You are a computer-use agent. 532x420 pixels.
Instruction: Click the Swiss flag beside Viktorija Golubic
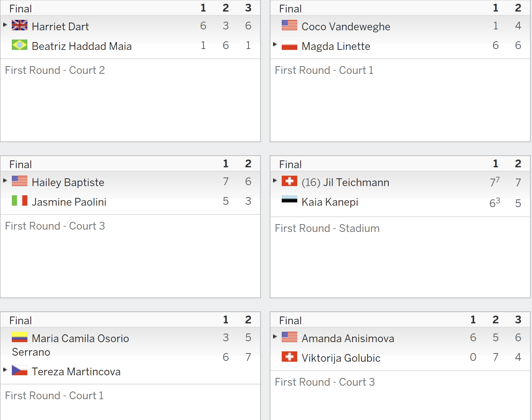(290, 357)
